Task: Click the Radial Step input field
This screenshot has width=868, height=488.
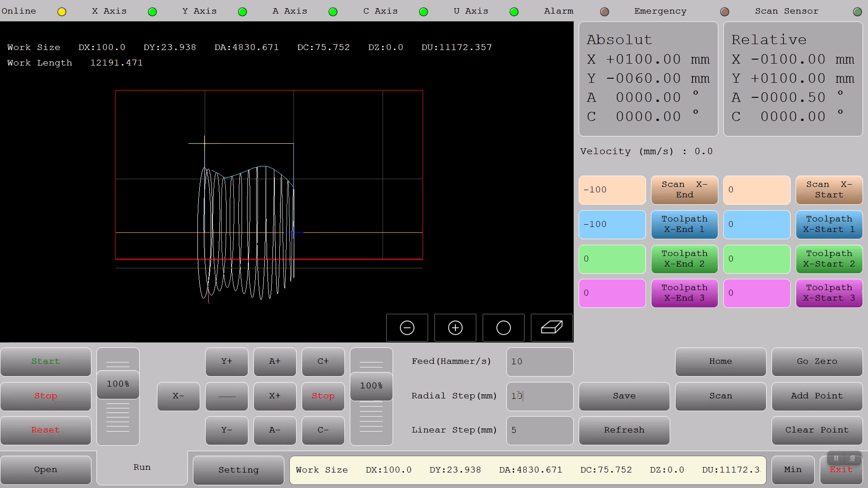Action: [x=539, y=396]
